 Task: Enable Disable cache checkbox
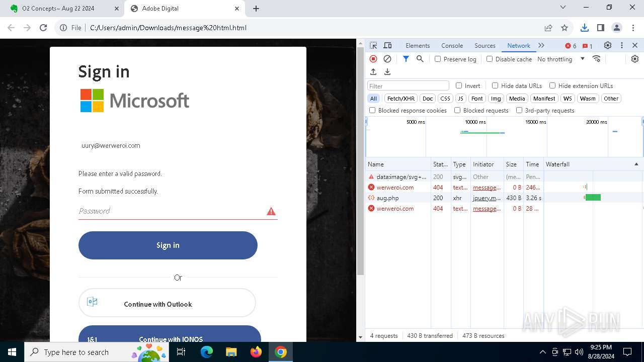(x=490, y=59)
